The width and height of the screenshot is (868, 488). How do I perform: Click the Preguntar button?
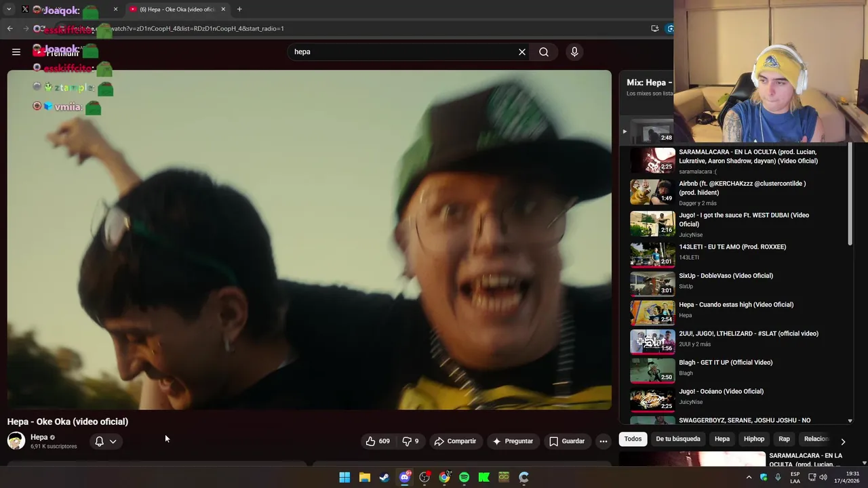513,441
